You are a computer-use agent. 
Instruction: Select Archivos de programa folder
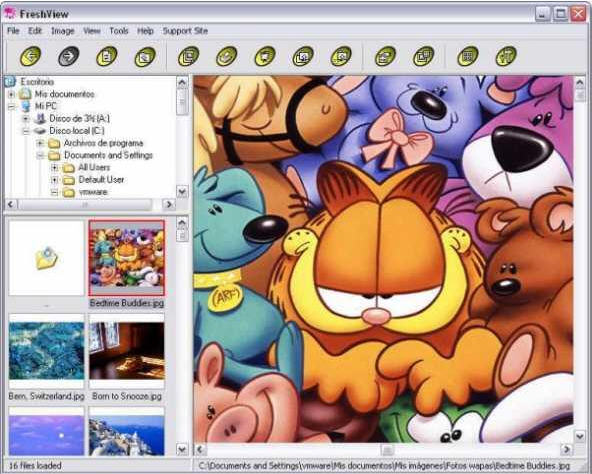pyautogui.click(x=103, y=143)
